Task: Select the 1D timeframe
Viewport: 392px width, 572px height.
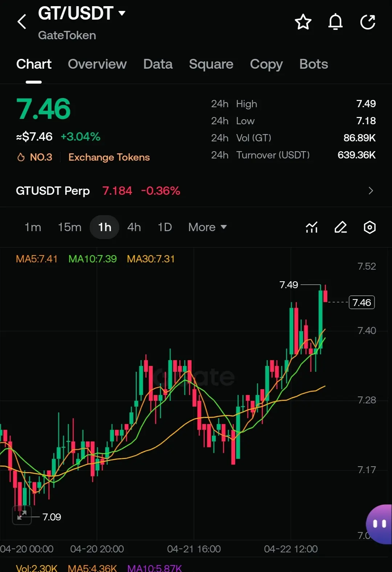Action: pyautogui.click(x=165, y=227)
